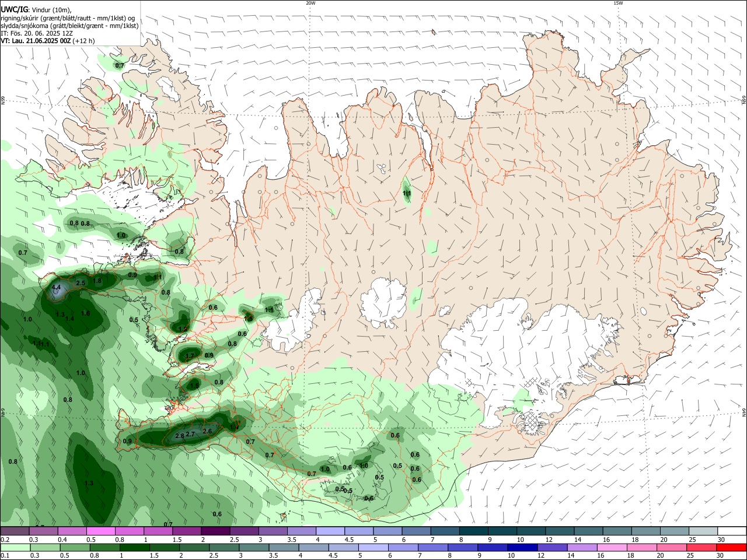Click deep blue lower legend swatch 10–12
This screenshot has height=560, width=747.
(x=521, y=547)
